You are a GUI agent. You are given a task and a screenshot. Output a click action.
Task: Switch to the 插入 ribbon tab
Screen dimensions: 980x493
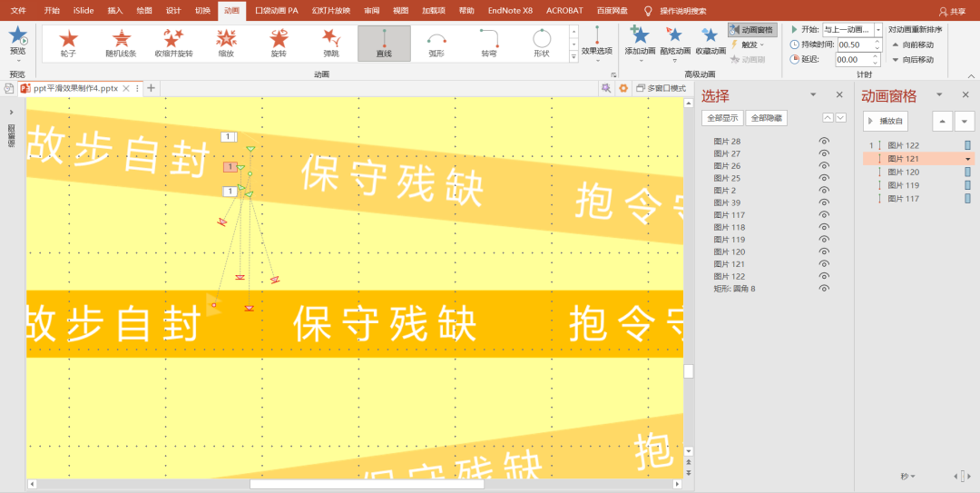pyautogui.click(x=115, y=11)
